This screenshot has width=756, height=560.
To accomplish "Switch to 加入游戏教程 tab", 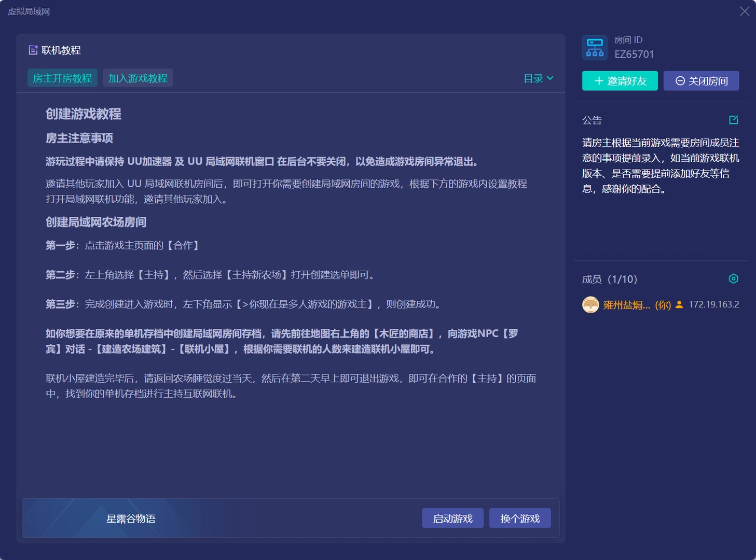I will pyautogui.click(x=138, y=78).
